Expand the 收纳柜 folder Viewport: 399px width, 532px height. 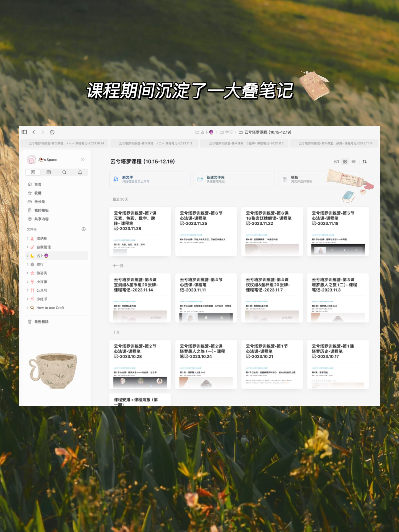point(28,238)
